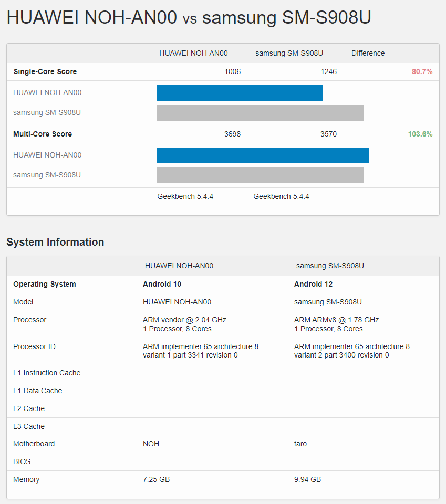Screen dimensions: 446x504
Task: Click the Android 12 operating system value
Action: tap(313, 284)
